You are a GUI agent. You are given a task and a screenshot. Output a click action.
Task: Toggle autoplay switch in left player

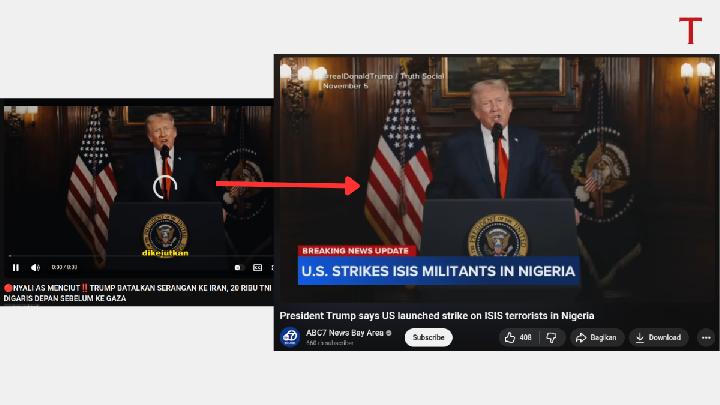(x=238, y=267)
